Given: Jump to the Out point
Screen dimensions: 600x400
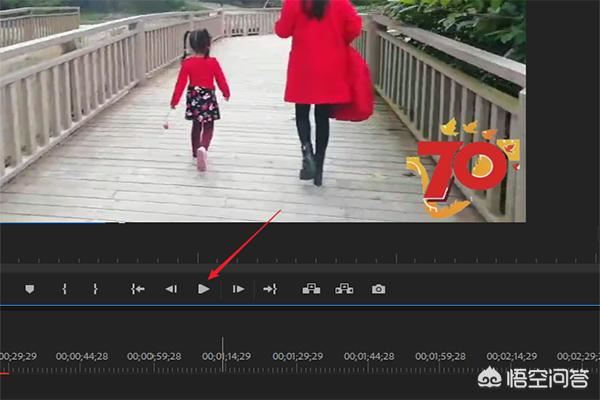Looking at the screenshot, I should (270, 289).
